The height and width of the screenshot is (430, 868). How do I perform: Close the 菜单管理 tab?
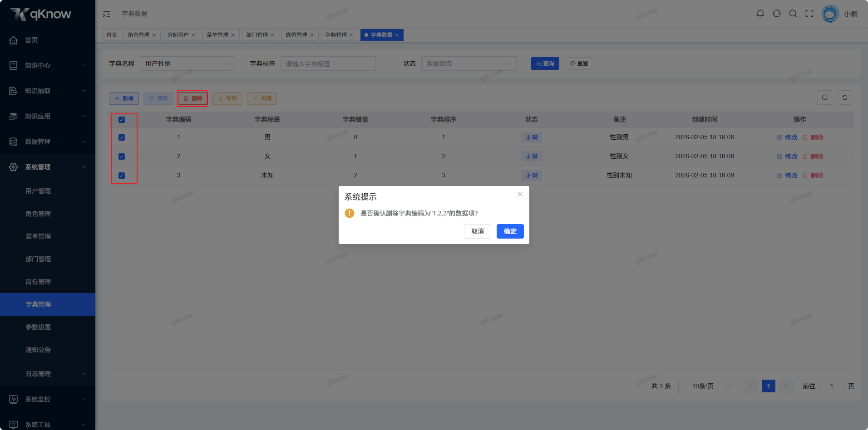(x=233, y=35)
